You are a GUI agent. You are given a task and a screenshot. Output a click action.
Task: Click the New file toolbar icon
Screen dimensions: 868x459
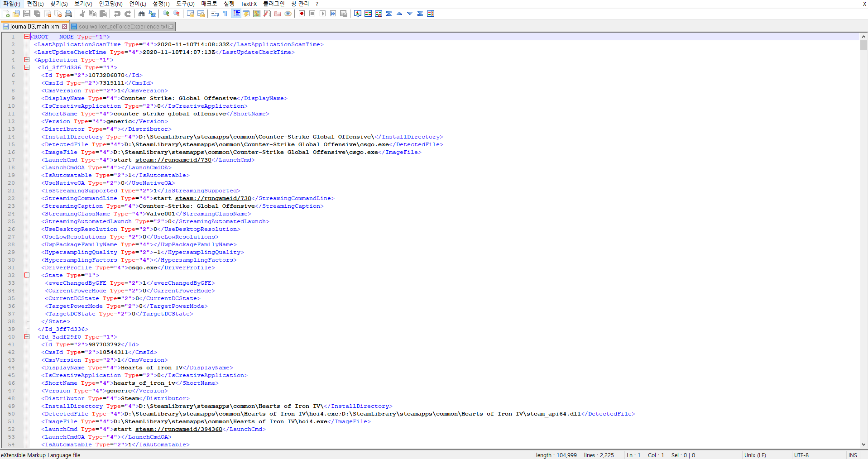point(6,14)
